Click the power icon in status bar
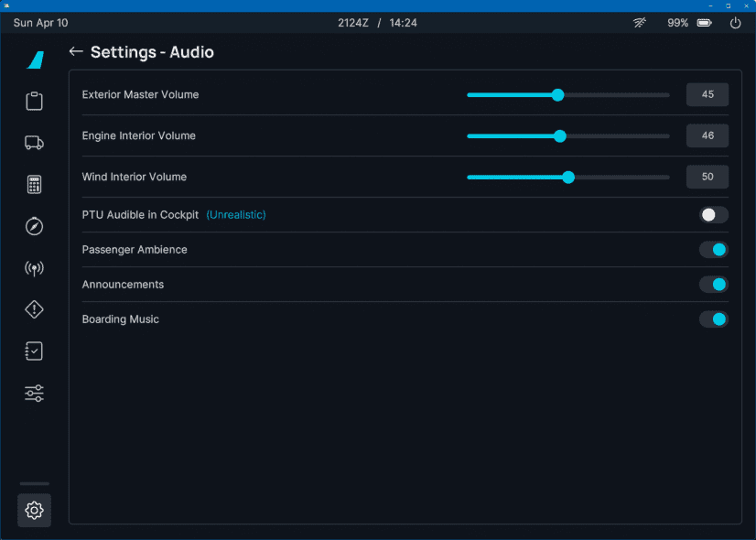The height and width of the screenshot is (540, 756). (x=735, y=23)
